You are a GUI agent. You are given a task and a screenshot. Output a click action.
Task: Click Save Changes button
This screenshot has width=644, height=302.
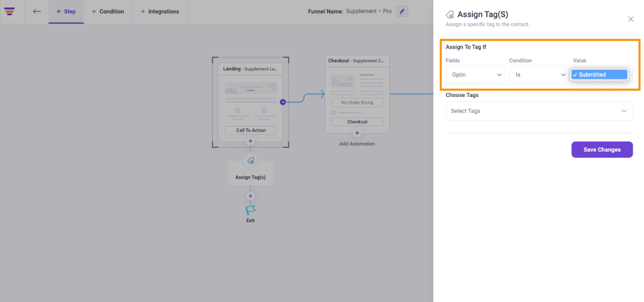[x=602, y=150]
